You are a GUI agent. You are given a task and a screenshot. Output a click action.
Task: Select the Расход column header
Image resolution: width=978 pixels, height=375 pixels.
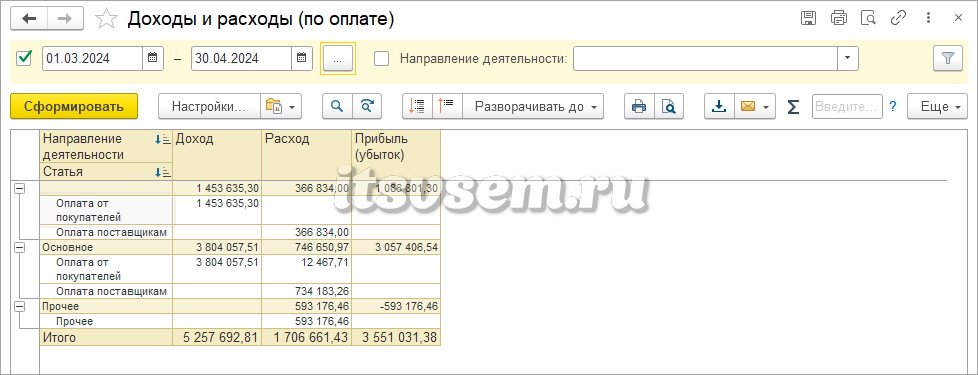[306, 155]
